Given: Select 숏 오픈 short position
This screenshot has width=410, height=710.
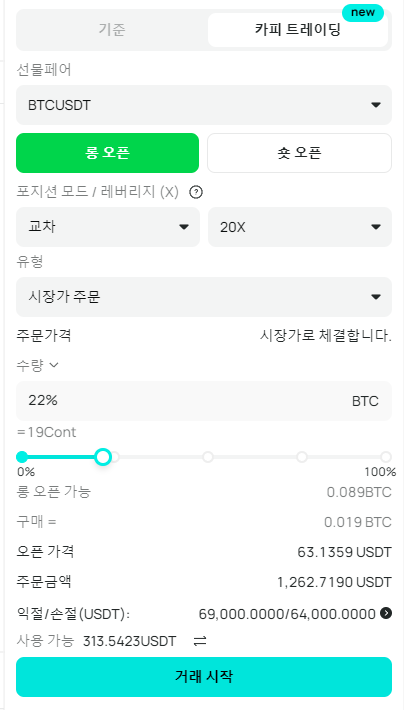Looking at the screenshot, I should click(x=299, y=153).
